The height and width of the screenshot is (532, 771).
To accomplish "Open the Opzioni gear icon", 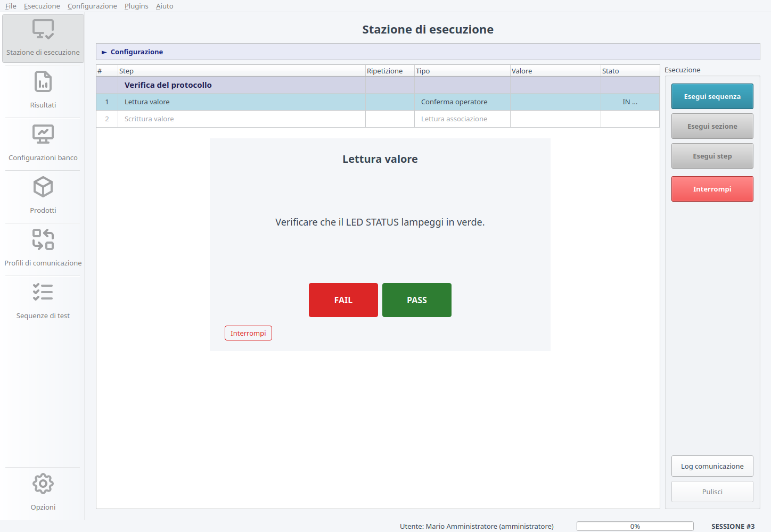I will [x=43, y=484].
